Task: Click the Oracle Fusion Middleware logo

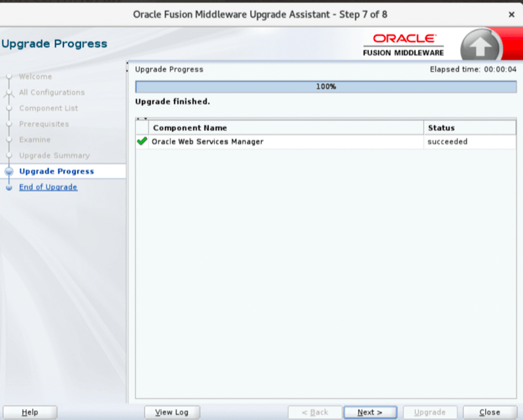Action: pos(403,44)
